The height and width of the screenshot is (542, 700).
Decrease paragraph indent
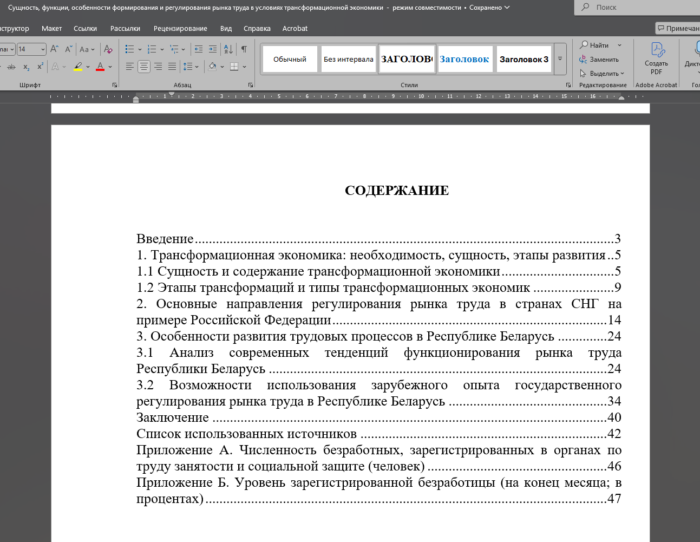198,49
